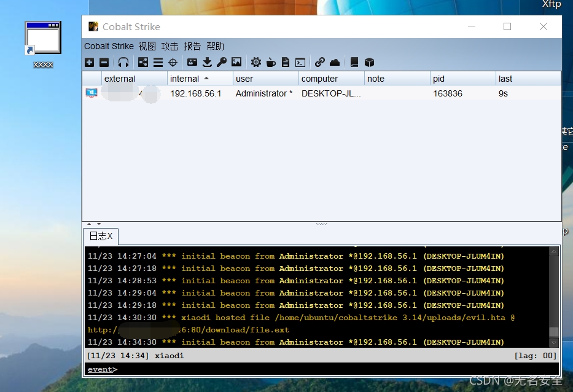This screenshot has width=573, height=392.
Task: Sort by the user column header
Action: tap(266, 79)
